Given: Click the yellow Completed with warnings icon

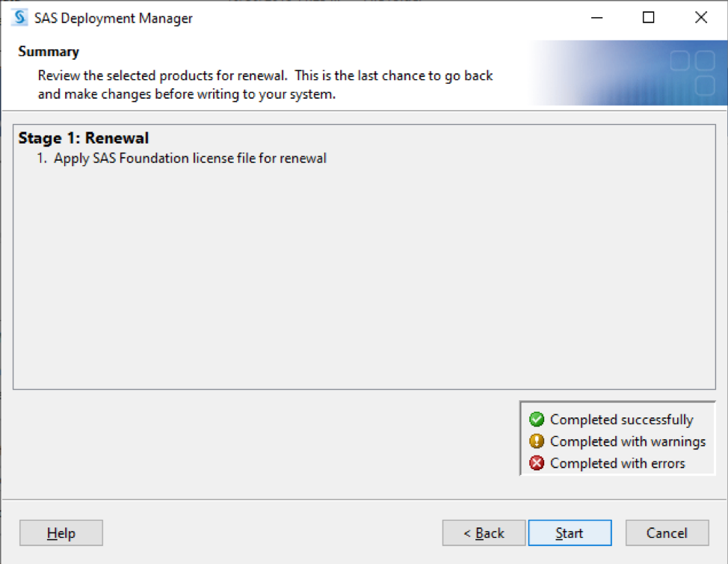Looking at the screenshot, I should 536,441.
